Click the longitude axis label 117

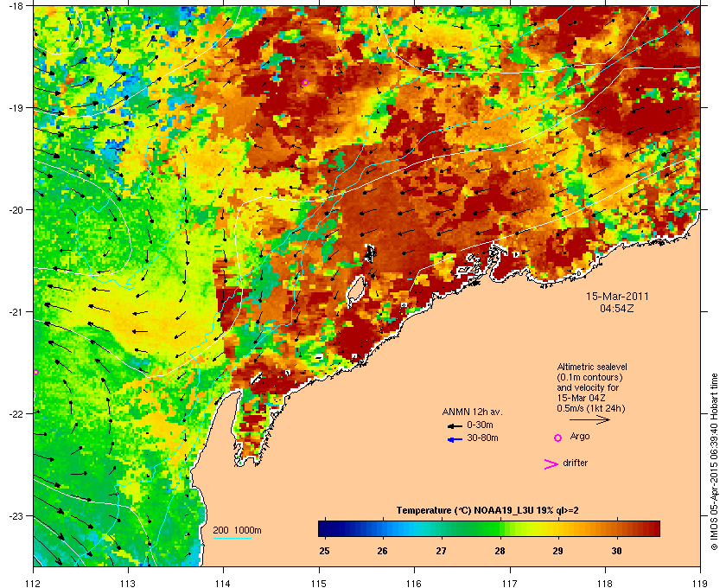tap(510, 584)
